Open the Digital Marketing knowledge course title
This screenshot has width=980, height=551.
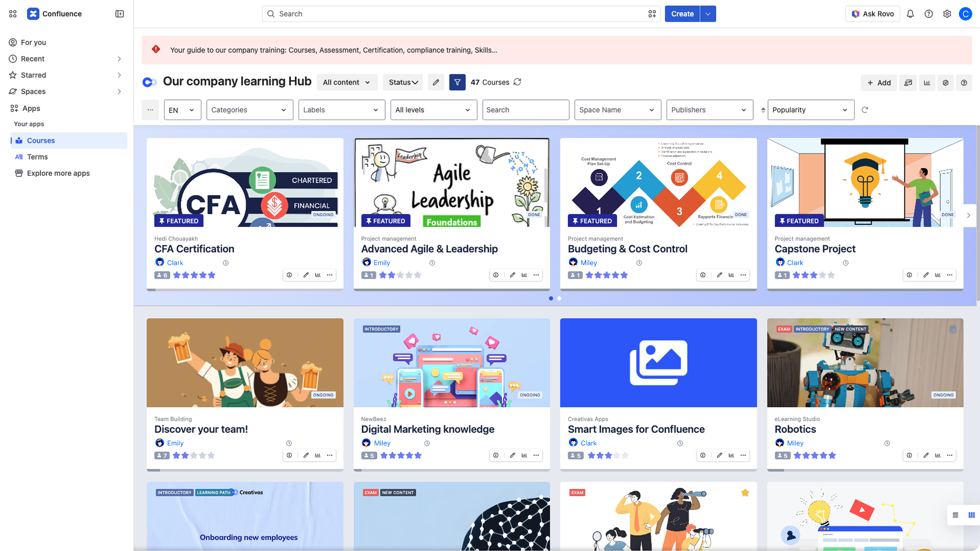point(427,430)
